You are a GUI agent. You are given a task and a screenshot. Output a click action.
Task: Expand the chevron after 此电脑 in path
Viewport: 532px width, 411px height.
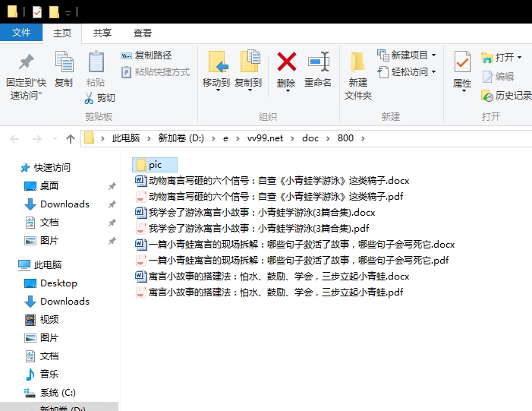coord(149,138)
